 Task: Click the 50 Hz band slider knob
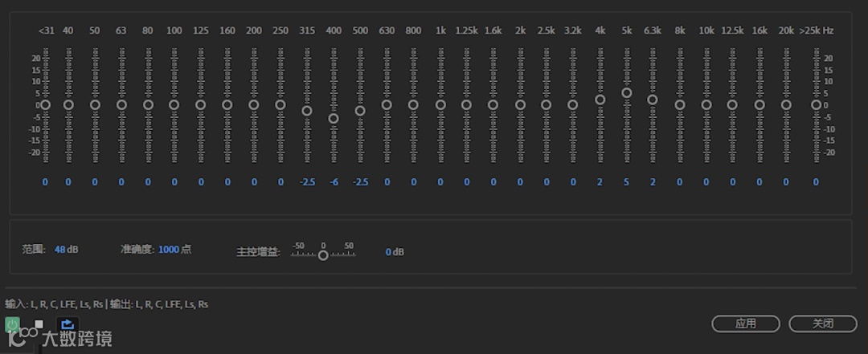pyautogui.click(x=95, y=104)
